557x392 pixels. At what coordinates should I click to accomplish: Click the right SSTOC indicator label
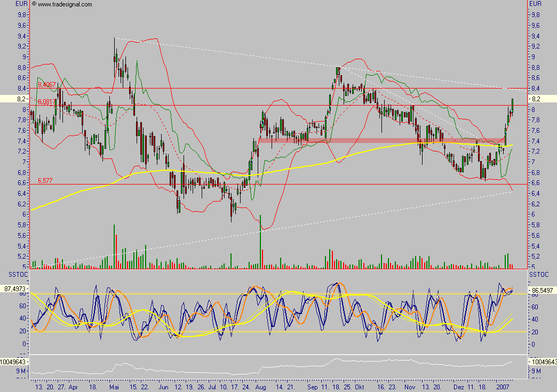538,274
